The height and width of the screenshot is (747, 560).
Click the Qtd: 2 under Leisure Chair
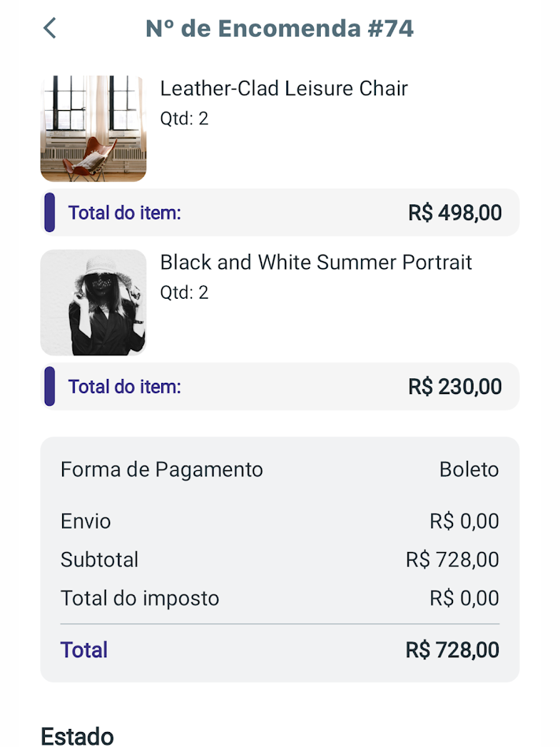184,119
